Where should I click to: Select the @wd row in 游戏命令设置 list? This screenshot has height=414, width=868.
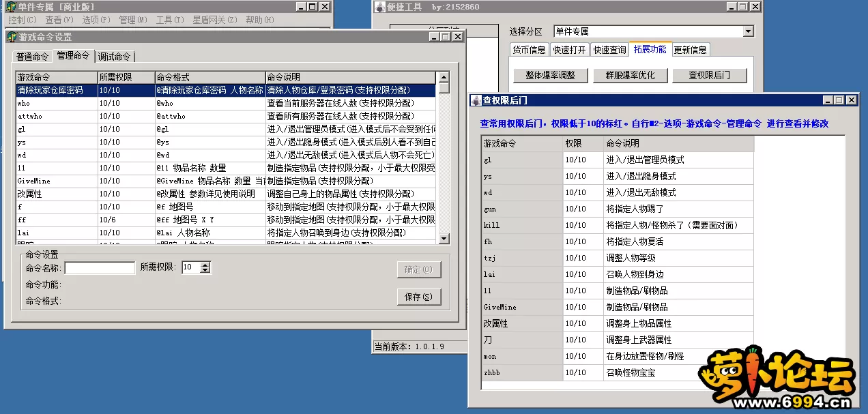pos(225,155)
